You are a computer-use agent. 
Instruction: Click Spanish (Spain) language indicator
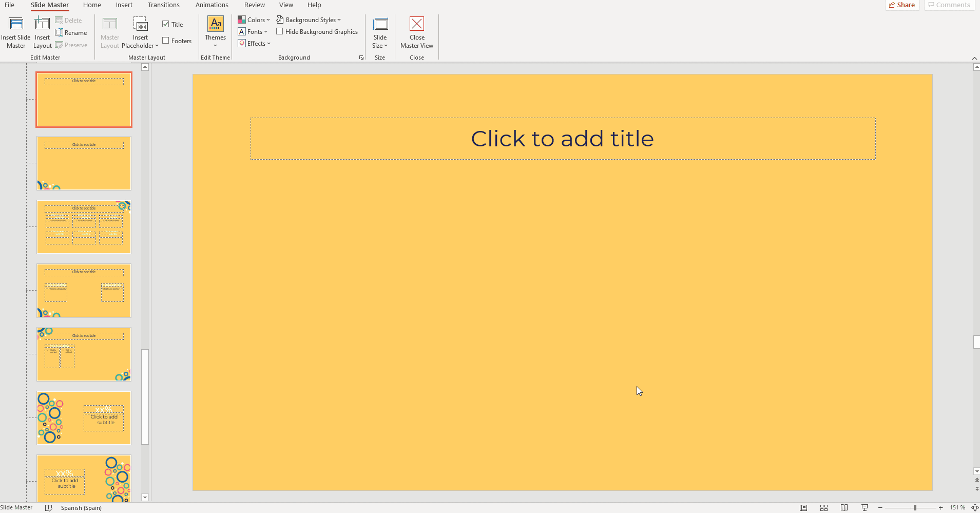[x=81, y=507]
